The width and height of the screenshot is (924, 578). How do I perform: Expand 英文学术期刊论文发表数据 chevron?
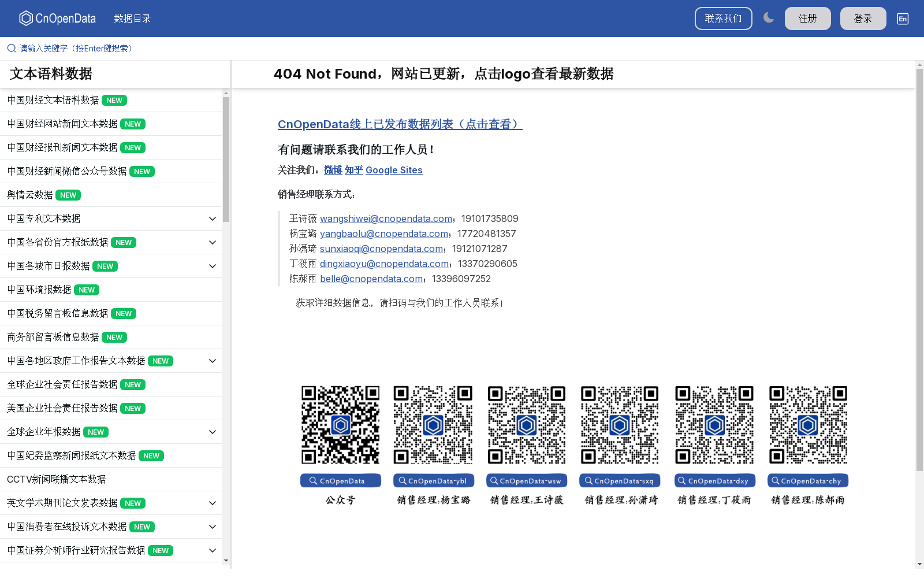213,503
